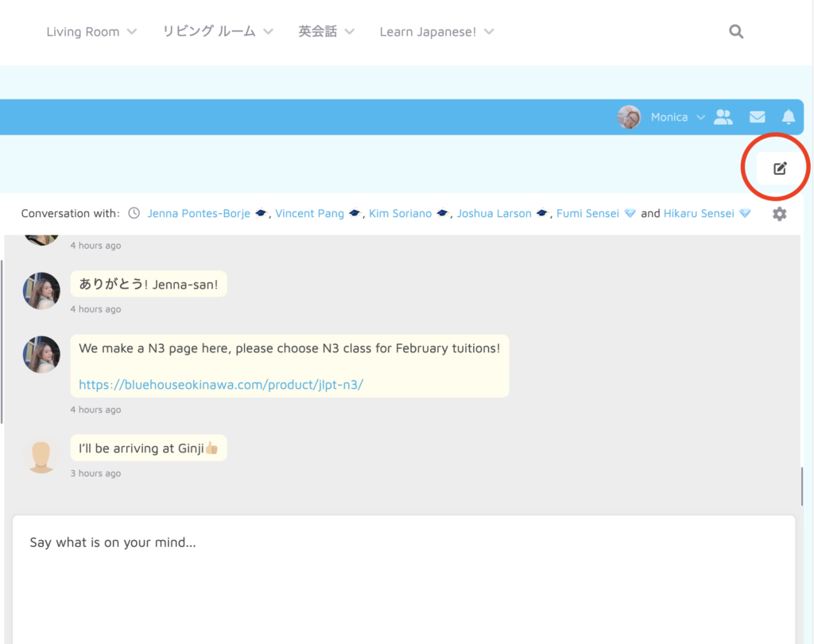Click the compose new message icon

pyautogui.click(x=780, y=168)
